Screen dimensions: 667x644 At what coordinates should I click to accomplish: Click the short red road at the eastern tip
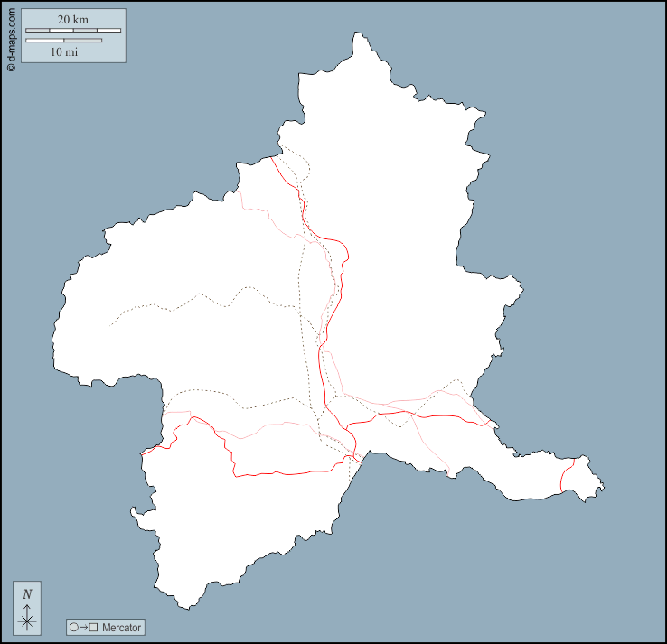pos(564,476)
